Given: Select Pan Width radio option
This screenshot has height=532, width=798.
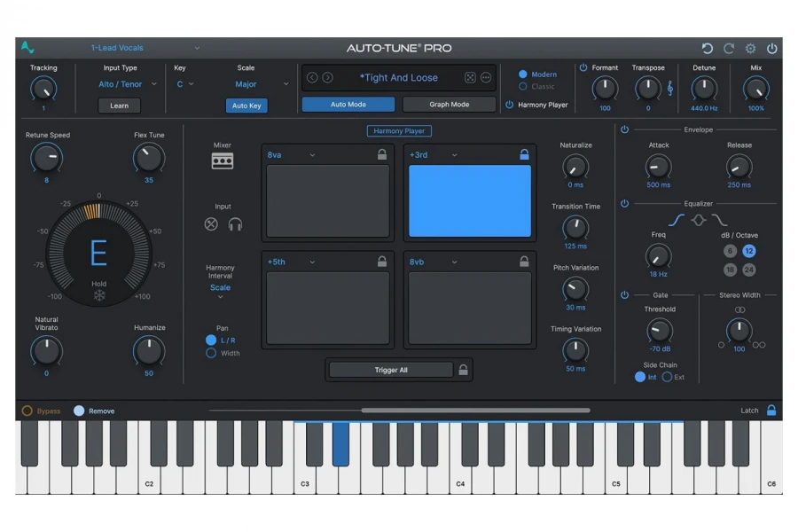Looking at the screenshot, I should (x=211, y=353).
